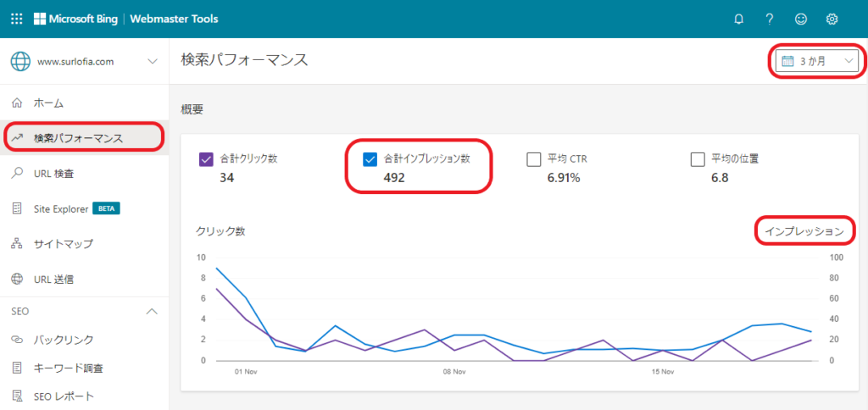868x410 pixels.
Task: Click the Webmaster Tools title link
Action: (x=174, y=19)
